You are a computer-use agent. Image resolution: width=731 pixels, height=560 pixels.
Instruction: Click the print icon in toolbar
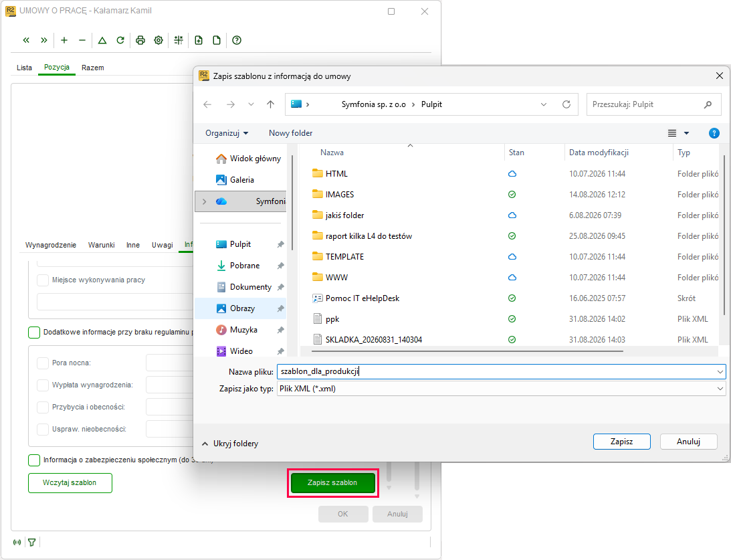140,40
